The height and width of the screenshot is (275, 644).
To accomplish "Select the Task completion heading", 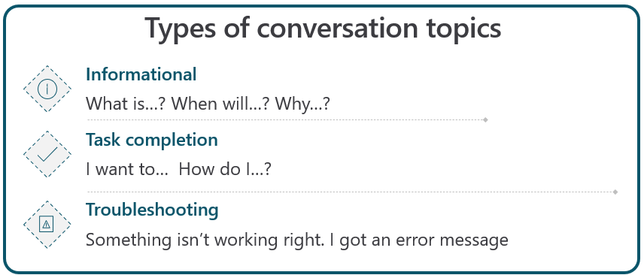I will click(152, 140).
